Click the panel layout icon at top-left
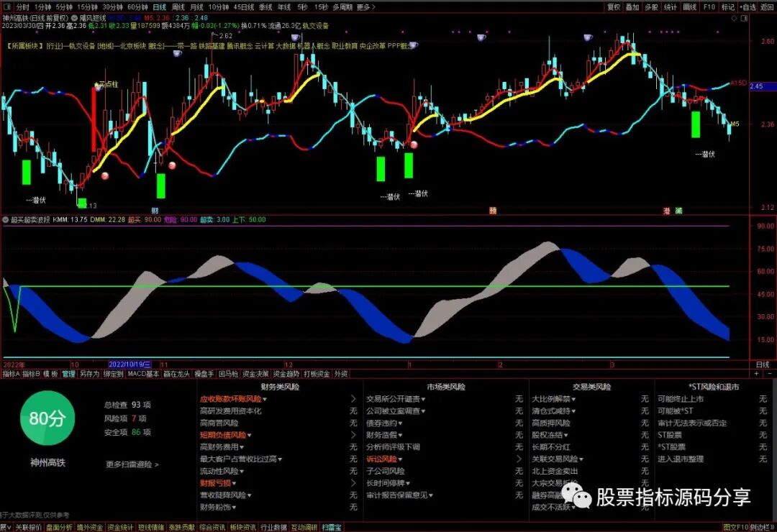Screen dimensions: 777x532 (7, 7)
